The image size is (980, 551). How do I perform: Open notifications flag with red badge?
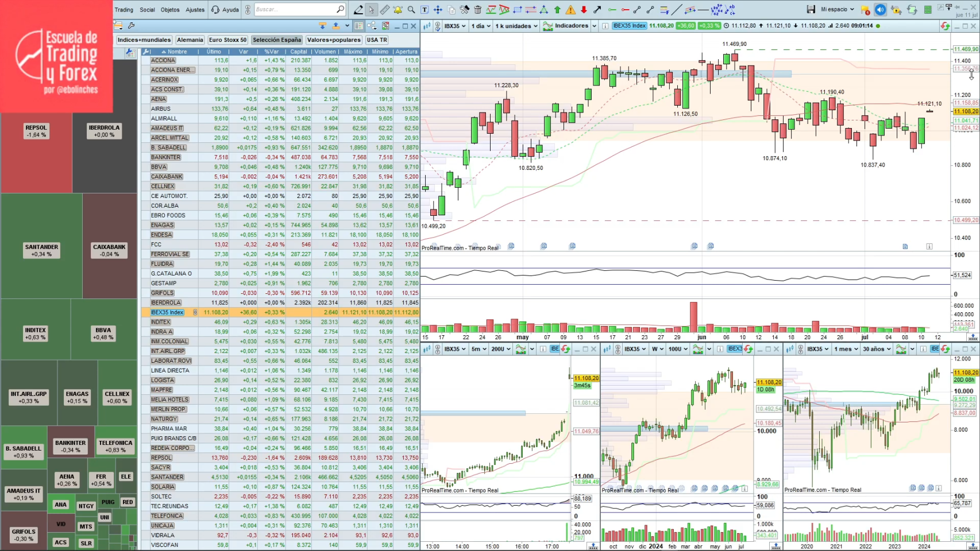(x=865, y=10)
